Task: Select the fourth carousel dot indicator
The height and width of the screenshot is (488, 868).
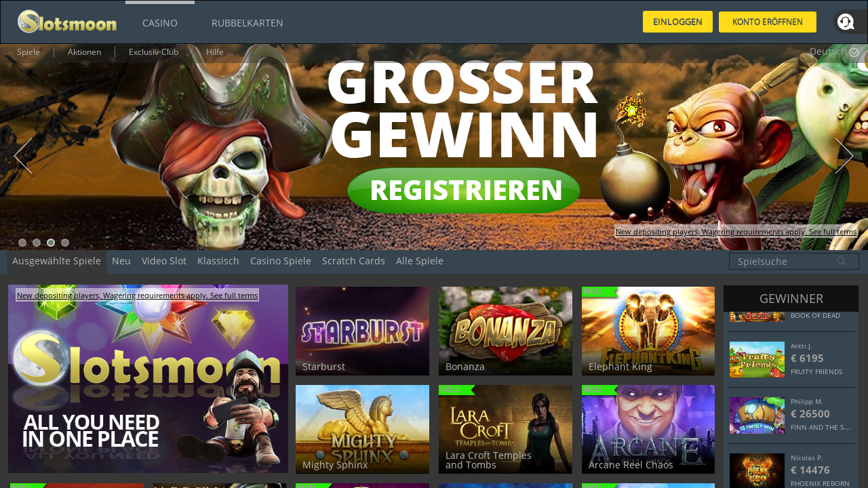Action: click(65, 243)
